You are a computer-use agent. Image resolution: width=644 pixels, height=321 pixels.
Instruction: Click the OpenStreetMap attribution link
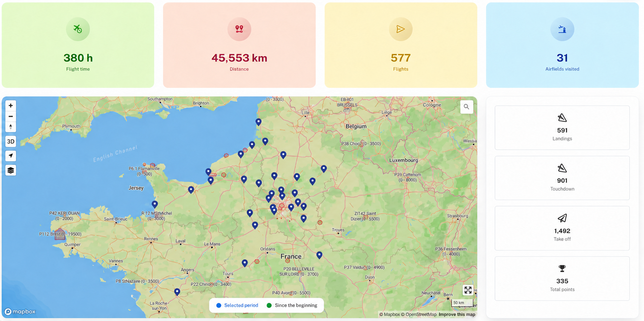point(418,314)
